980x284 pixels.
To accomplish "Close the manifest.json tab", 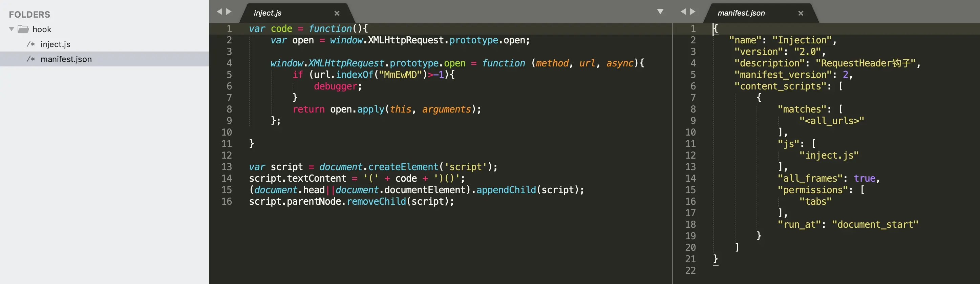I will [801, 13].
